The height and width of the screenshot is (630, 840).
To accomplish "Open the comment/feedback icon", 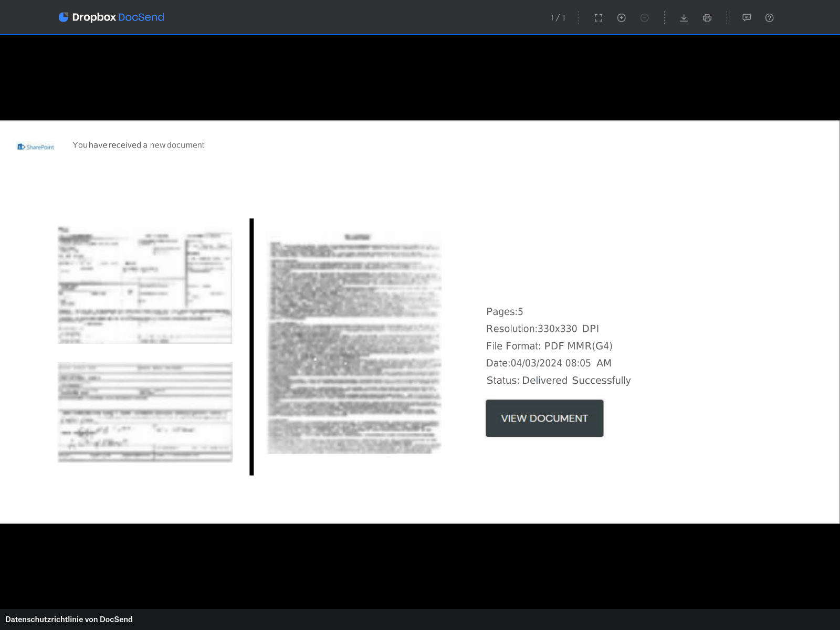I will (747, 18).
